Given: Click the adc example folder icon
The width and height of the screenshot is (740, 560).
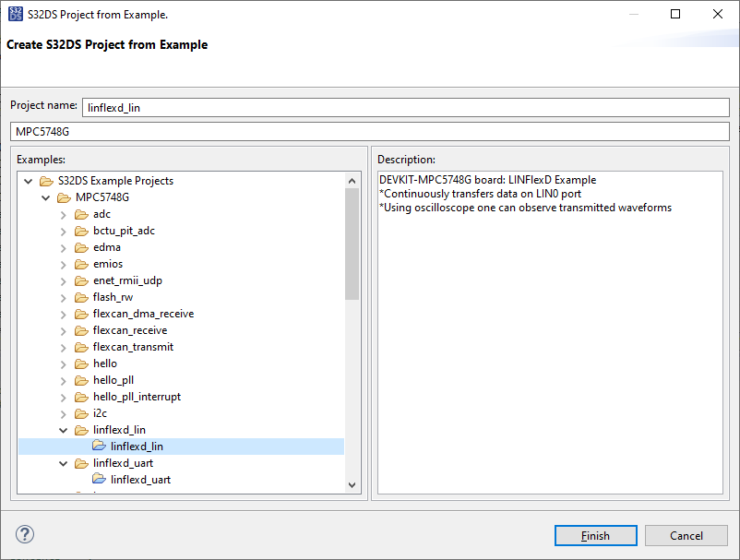Looking at the screenshot, I should tap(81, 214).
